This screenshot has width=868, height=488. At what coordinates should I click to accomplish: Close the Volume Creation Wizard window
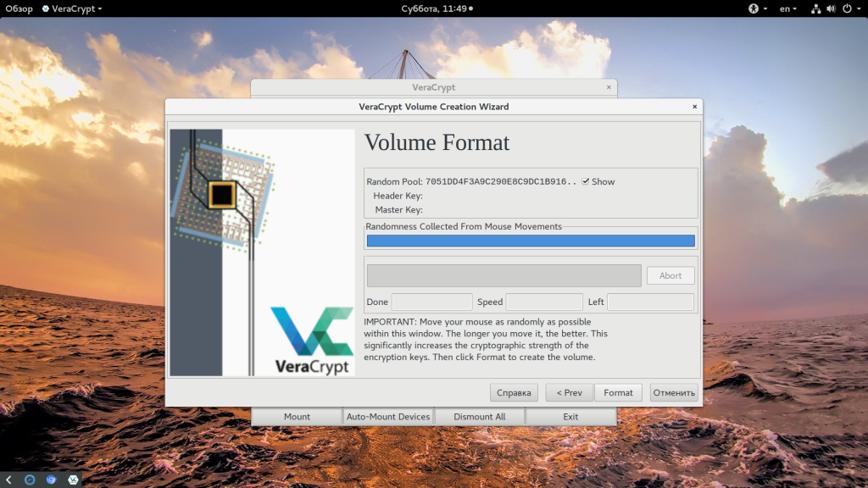tap(694, 107)
